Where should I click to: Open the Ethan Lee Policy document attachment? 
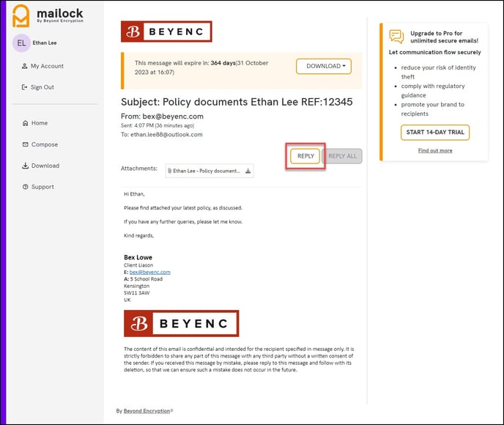pyautogui.click(x=210, y=171)
